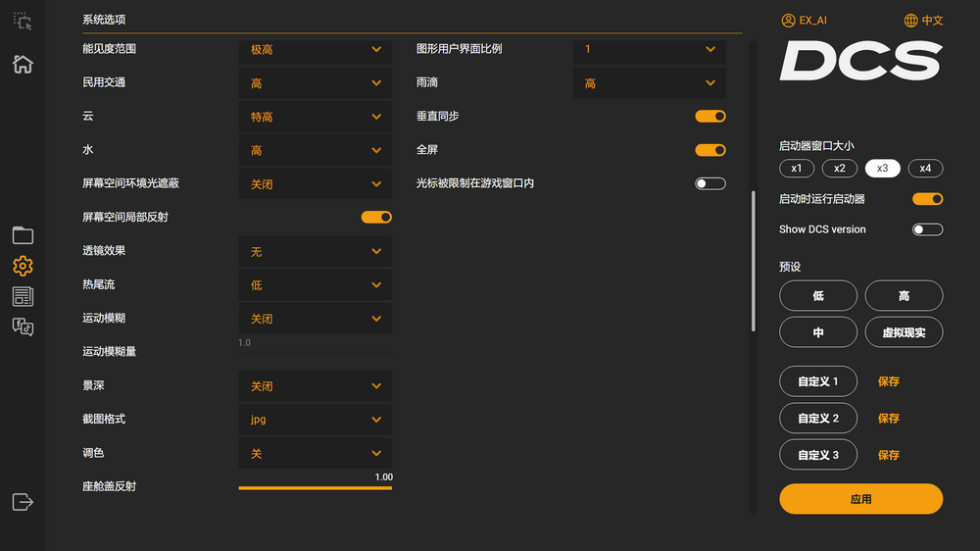Click the settings list vertical scrollbar
The image size is (980, 551).
pyautogui.click(x=753, y=262)
